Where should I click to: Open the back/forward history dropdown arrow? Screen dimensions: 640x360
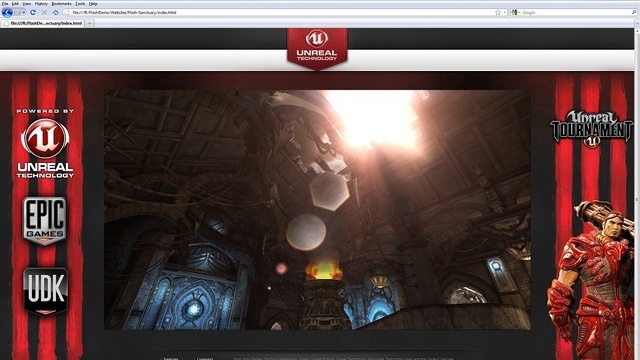[24, 13]
